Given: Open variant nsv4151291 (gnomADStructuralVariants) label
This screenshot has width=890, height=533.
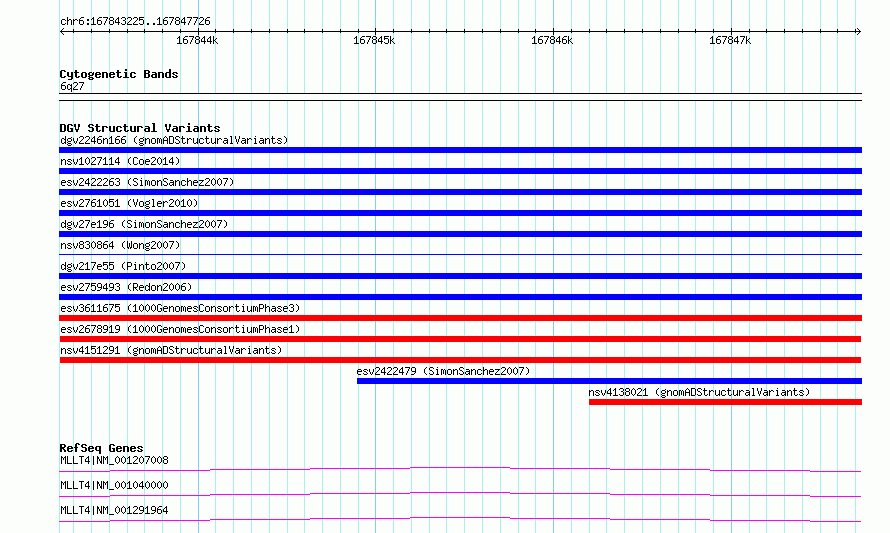Looking at the screenshot, I should 171,350.
